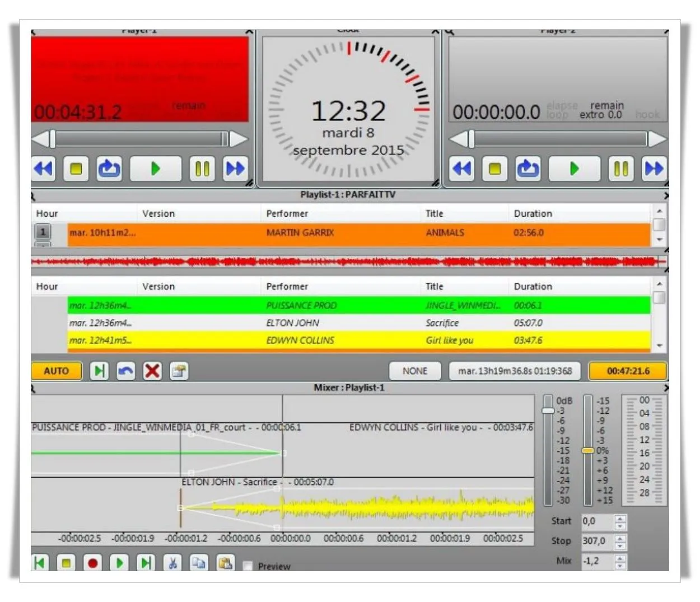Click green PUISSANCE PROD jingle track line
700x602 pixels.
[x=157, y=452]
